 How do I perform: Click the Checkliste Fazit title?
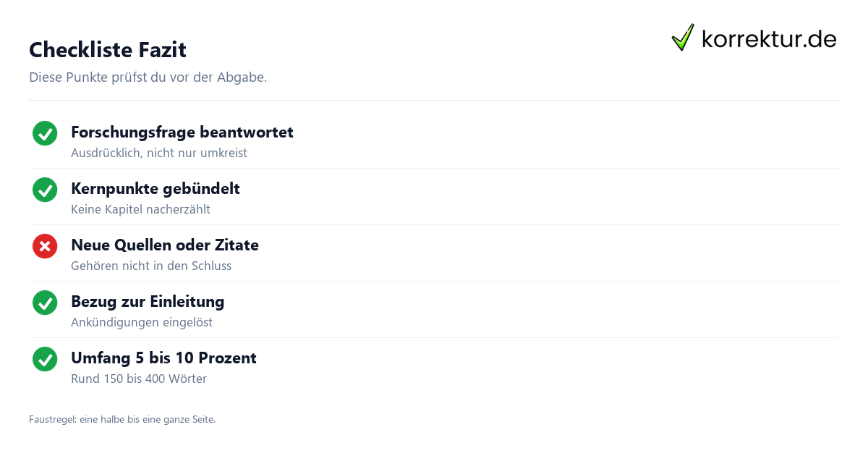(x=108, y=50)
